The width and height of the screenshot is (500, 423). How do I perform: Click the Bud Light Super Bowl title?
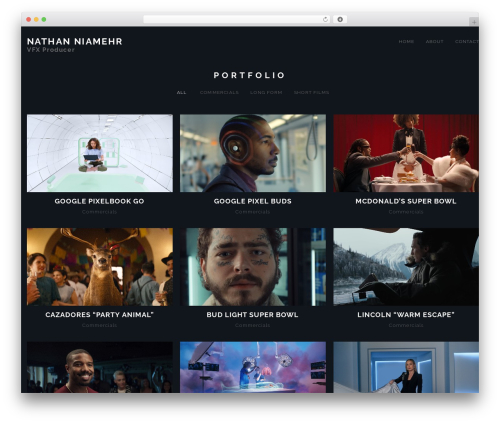point(252,315)
